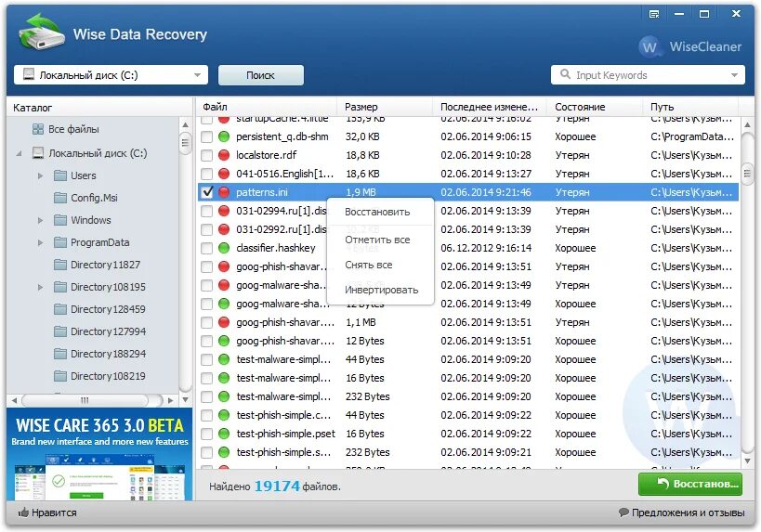761x532 pixels.
Task: Sort by Последнее изменение column header
Action: (490, 107)
